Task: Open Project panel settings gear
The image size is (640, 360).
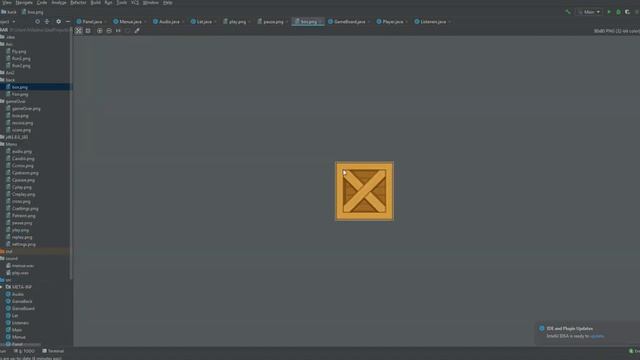Action: [58, 22]
